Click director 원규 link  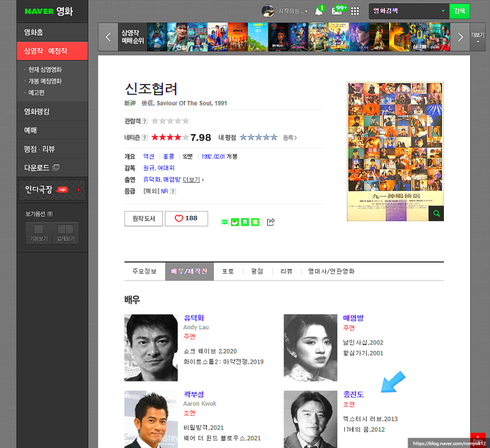click(149, 168)
